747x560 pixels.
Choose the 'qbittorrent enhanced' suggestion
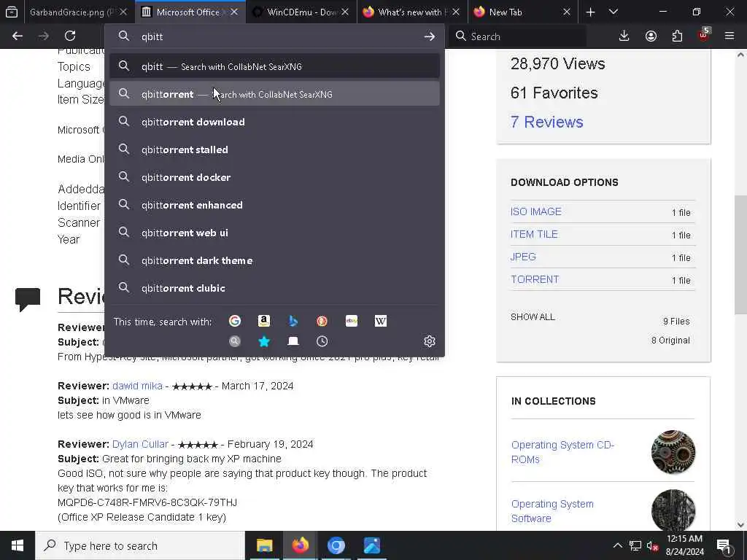[x=274, y=205]
